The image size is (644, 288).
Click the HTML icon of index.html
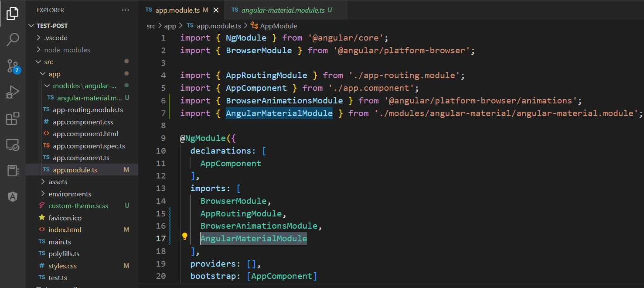click(x=42, y=230)
